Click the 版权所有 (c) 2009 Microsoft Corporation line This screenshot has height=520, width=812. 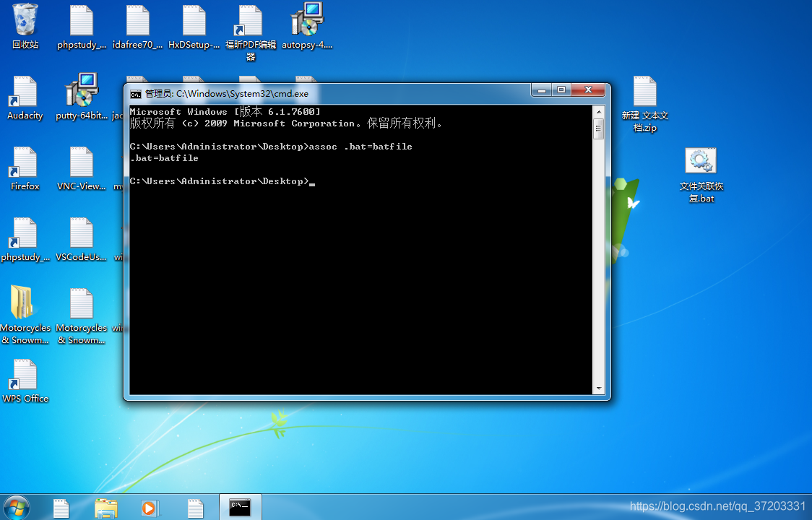(286, 123)
